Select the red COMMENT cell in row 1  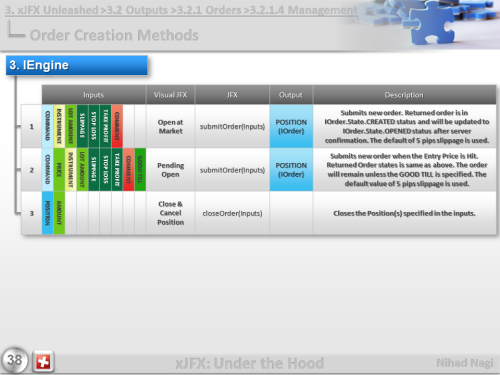[117, 126]
